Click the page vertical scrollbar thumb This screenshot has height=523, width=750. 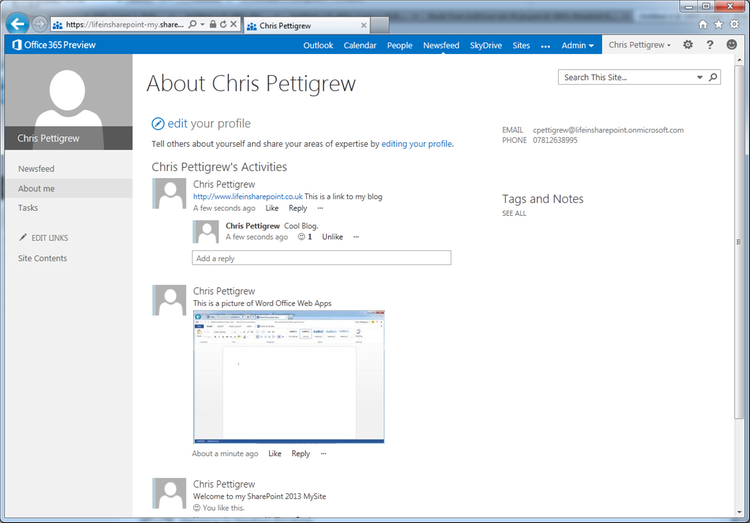click(739, 242)
